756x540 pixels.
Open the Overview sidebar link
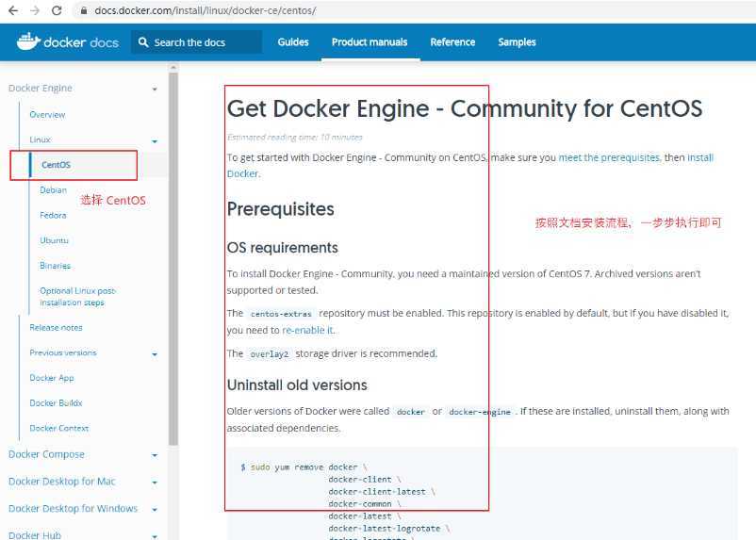click(47, 115)
